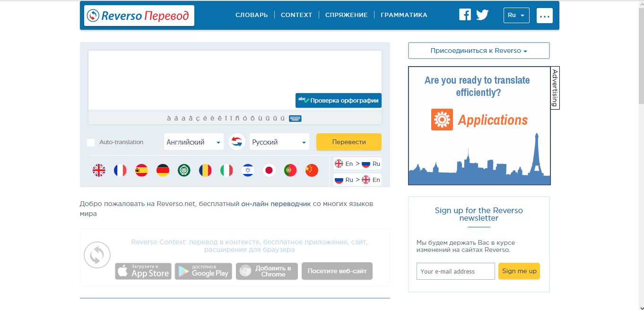Insert the special character ê

click(x=219, y=118)
